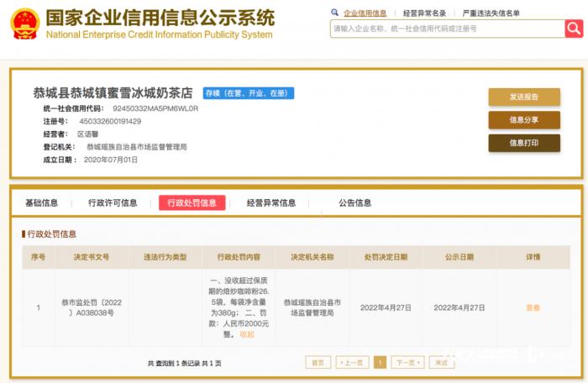Select 严重违法失信名单 search category
The height and width of the screenshot is (383, 588).
coord(491,13)
